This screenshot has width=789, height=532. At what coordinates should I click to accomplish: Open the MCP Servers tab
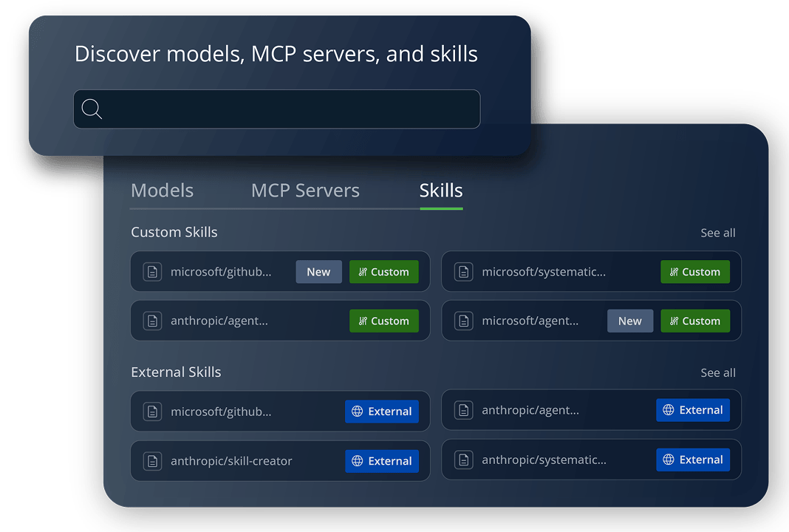pyautogui.click(x=305, y=191)
